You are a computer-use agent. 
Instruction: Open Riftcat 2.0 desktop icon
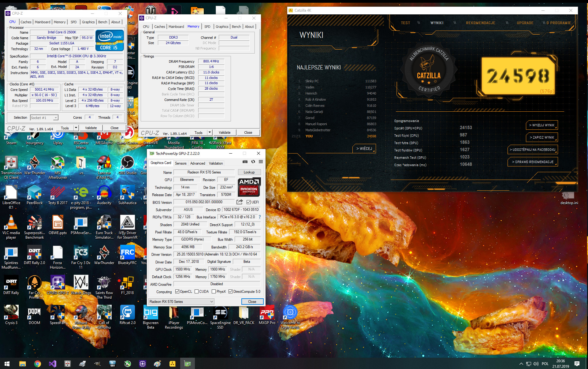[127, 315]
